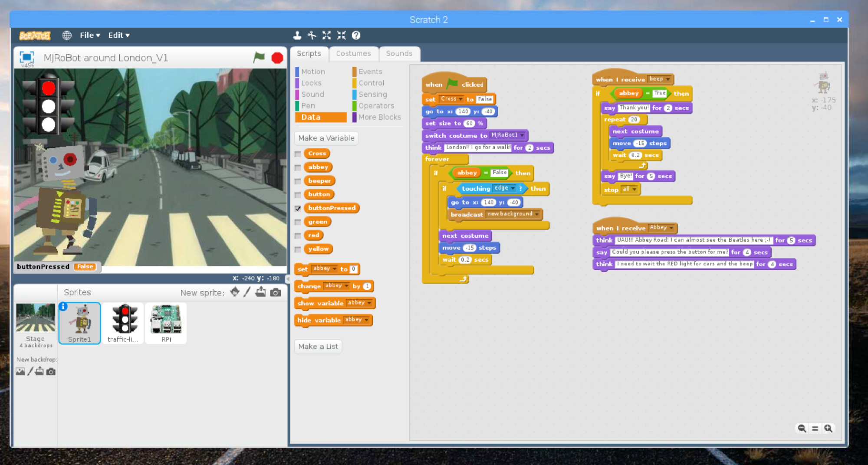This screenshot has height=465, width=868.
Task: Switch to the Costumes tab
Action: (354, 53)
